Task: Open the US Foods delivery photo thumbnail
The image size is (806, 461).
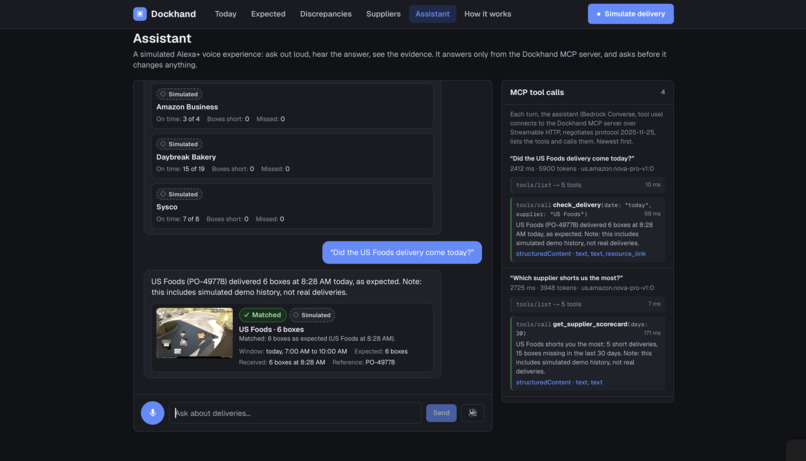Action: coord(194,333)
